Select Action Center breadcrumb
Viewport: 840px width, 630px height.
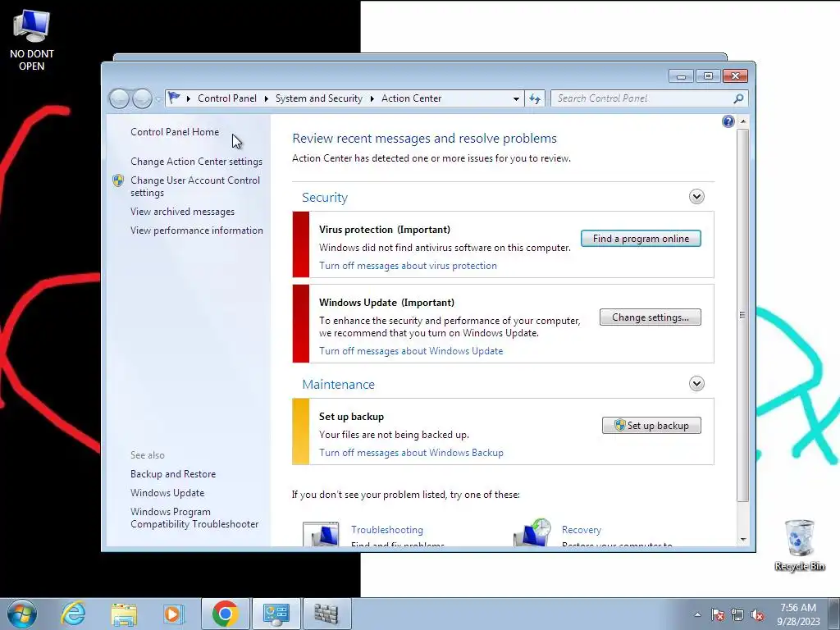click(x=412, y=98)
